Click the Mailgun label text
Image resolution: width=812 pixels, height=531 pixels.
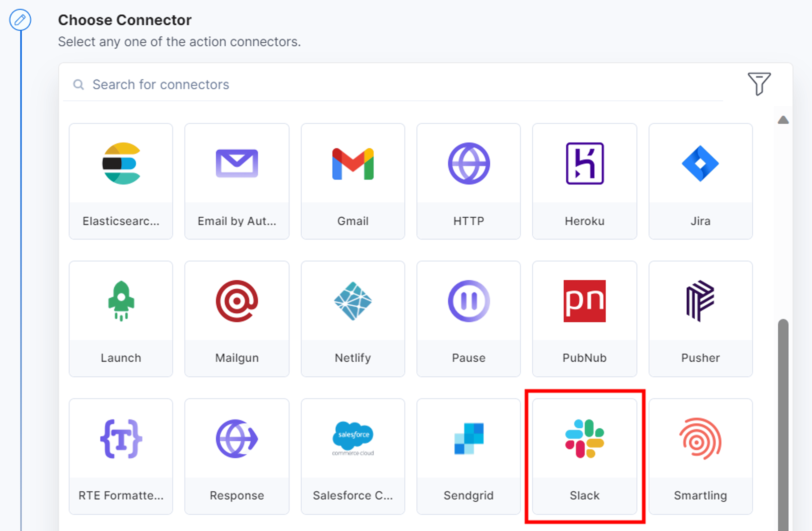(x=237, y=357)
